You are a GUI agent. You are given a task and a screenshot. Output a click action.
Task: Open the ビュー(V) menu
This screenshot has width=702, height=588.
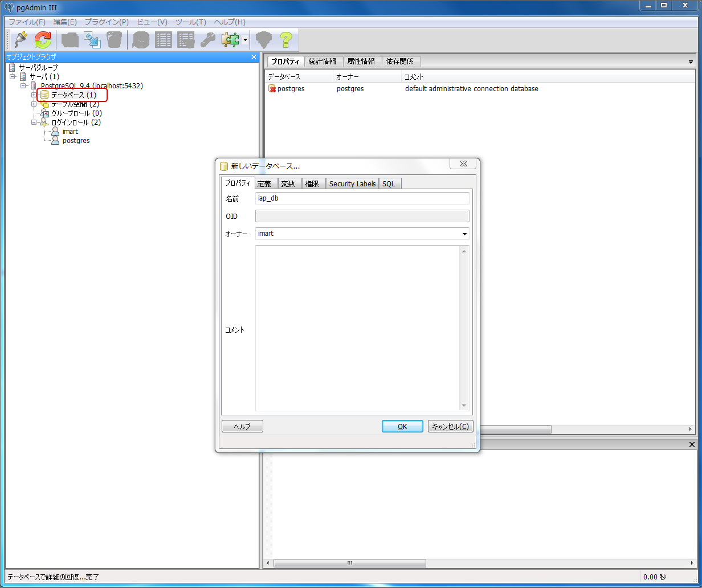(x=152, y=22)
